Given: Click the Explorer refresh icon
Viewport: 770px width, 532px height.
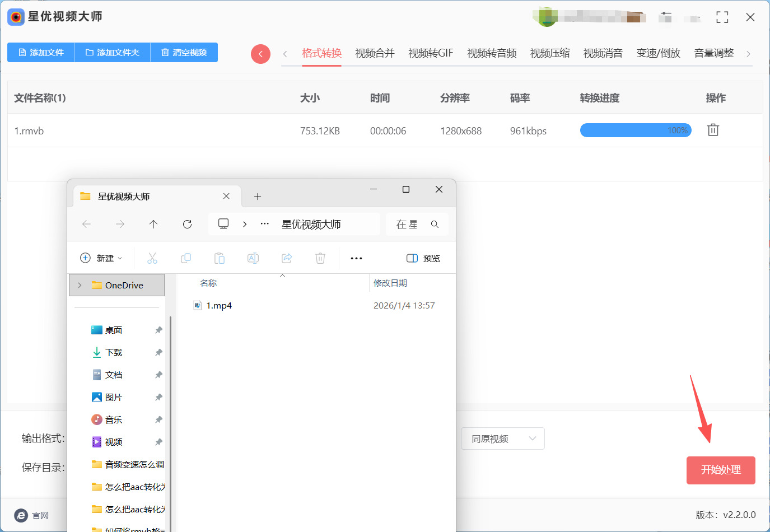Looking at the screenshot, I should [x=187, y=224].
